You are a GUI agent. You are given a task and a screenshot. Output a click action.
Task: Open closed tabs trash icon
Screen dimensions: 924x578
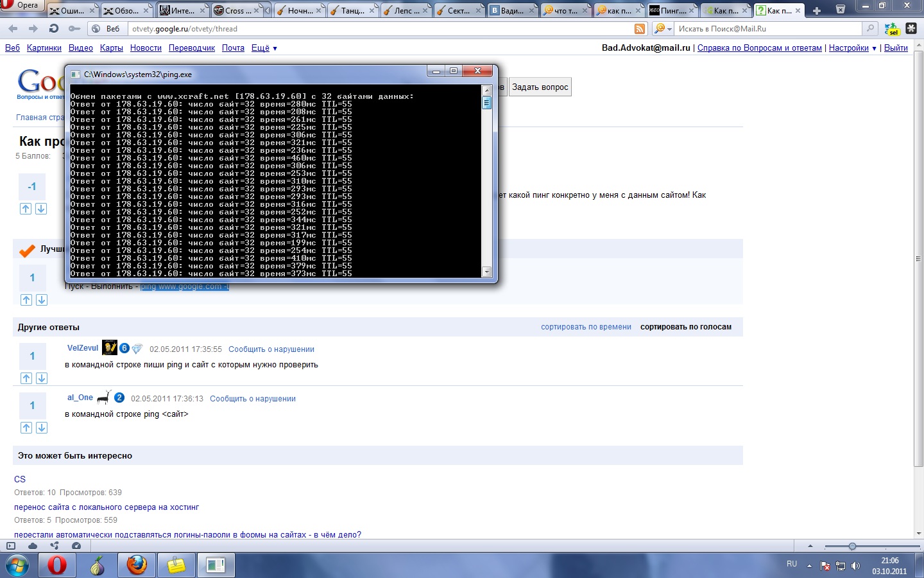[x=841, y=10]
